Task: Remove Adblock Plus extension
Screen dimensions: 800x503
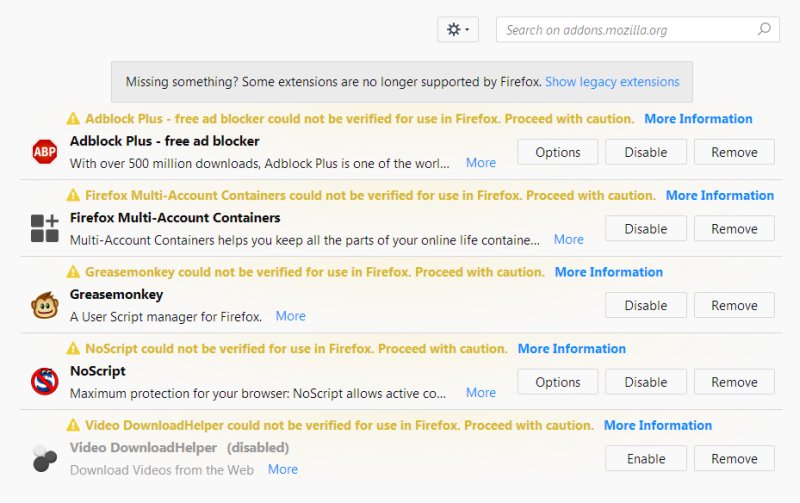Action: [x=734, y=152]
